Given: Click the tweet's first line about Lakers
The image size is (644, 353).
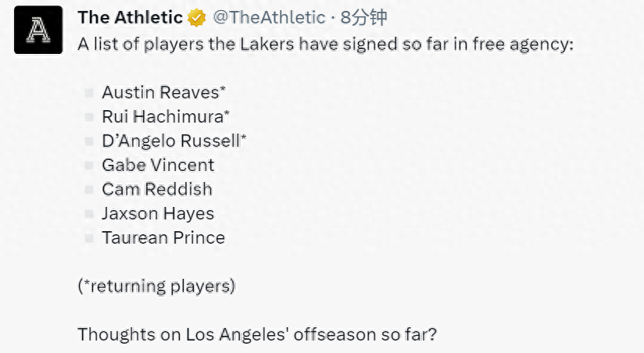Looking at the screenshot, I should coord(326,44).
